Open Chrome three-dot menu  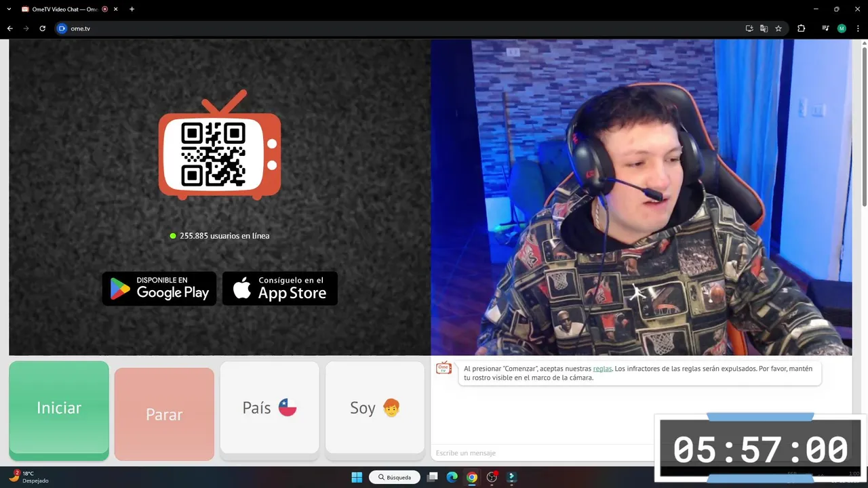click(x=858, y=28)
